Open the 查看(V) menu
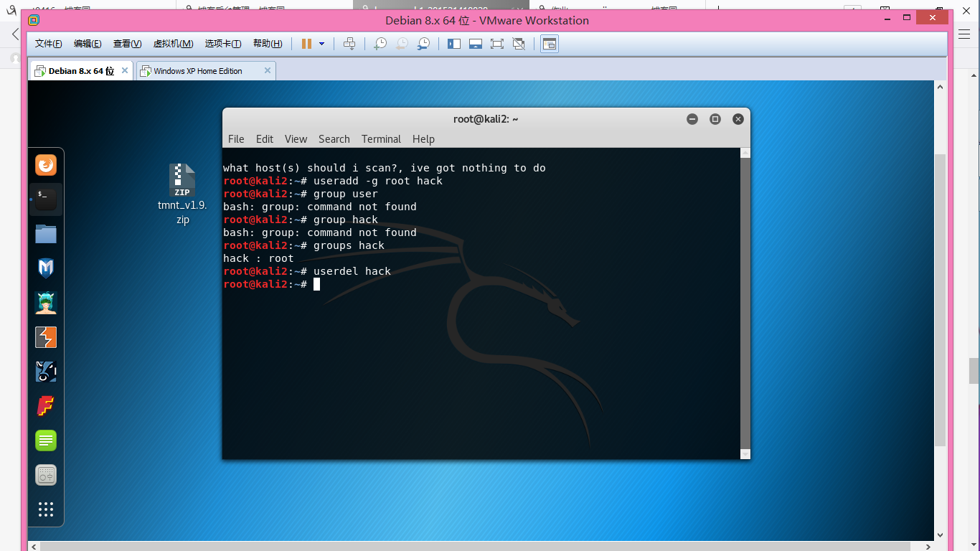 [128, 44]
